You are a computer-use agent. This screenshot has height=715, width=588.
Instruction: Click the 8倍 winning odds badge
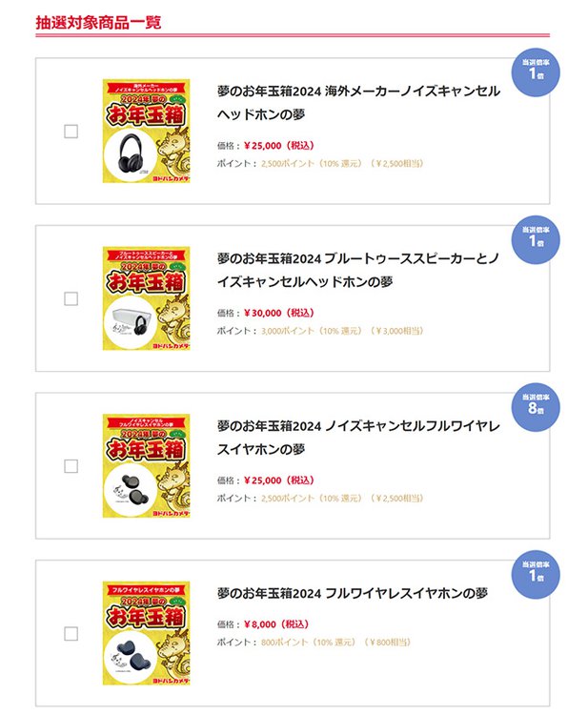click(x=536, y=405)
